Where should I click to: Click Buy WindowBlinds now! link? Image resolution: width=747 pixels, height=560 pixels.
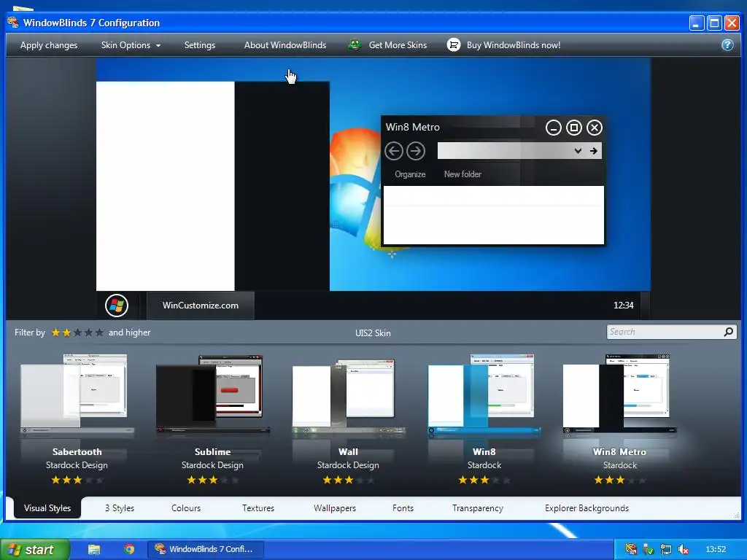coord(513,45)
